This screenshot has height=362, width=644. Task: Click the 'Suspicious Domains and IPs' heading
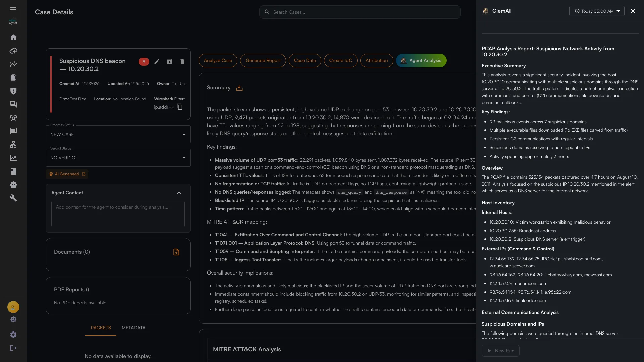point(513,324)
